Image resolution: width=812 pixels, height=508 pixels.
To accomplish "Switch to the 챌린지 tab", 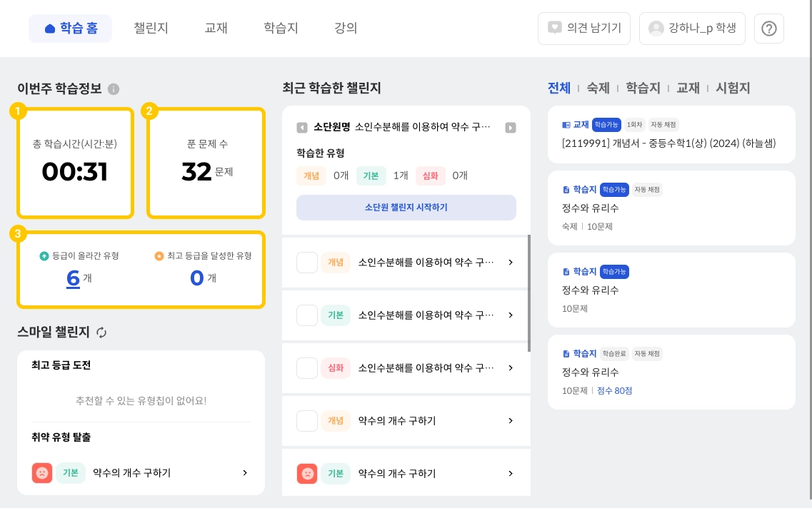I will (151, 29).
